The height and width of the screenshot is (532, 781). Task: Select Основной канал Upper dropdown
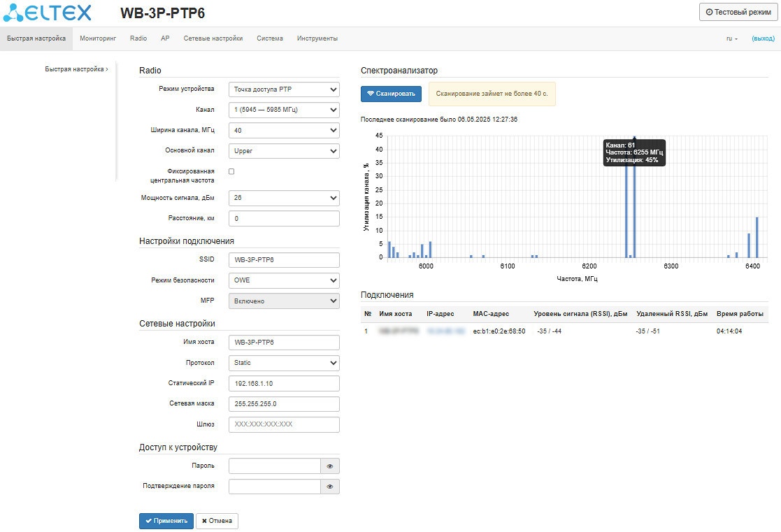283,150
